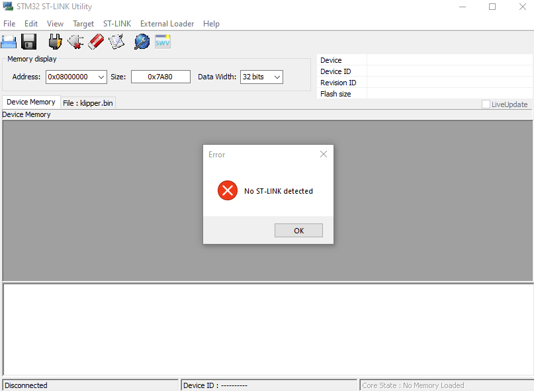The width and height of the screenshot is (534, 392).
Task: Open the External Loader menu
Action: tap(167, 24)
